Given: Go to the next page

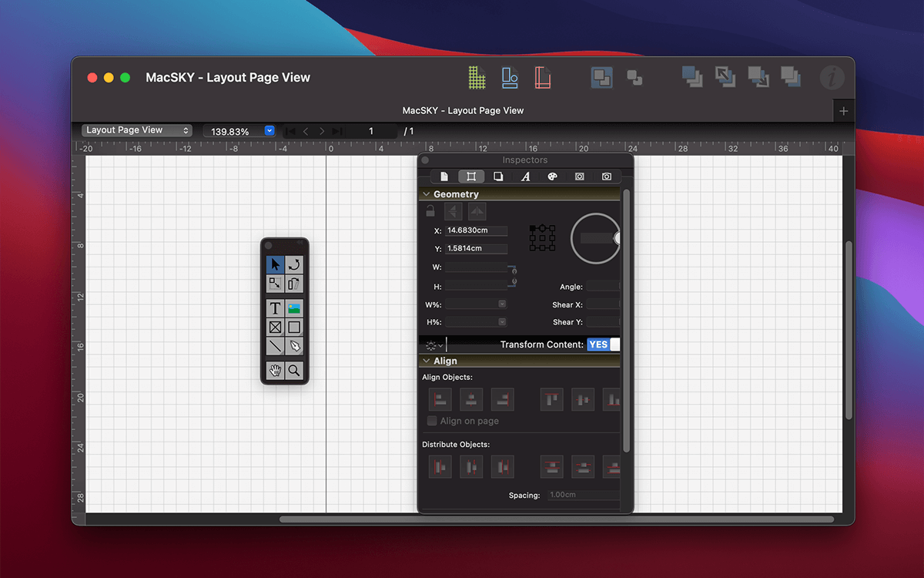Looking at the screenshot, I should (x=322, y=132).
